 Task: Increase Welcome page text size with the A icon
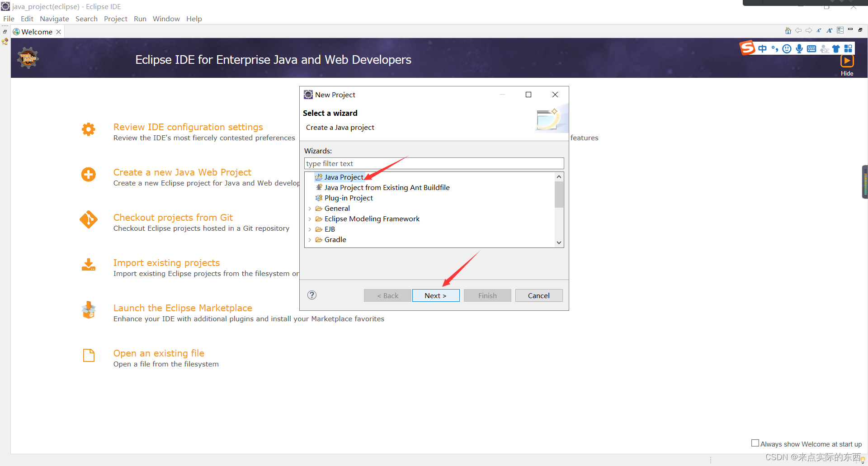click(829, 30)
